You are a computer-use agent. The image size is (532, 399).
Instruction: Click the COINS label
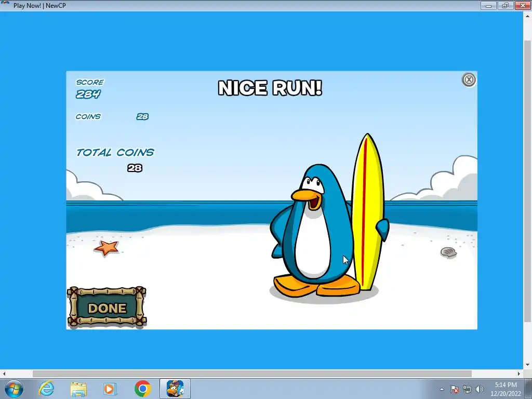pos(88,116)
